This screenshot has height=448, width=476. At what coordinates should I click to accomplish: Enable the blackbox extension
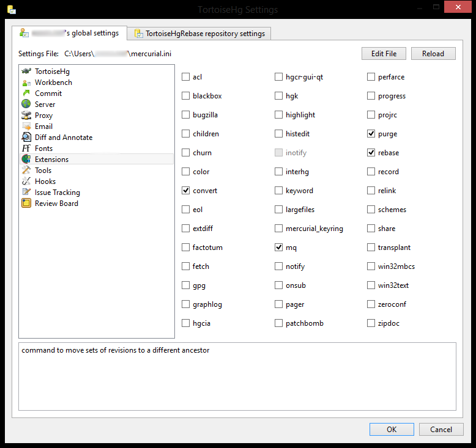pyautogui.click(x=185, y=96)
